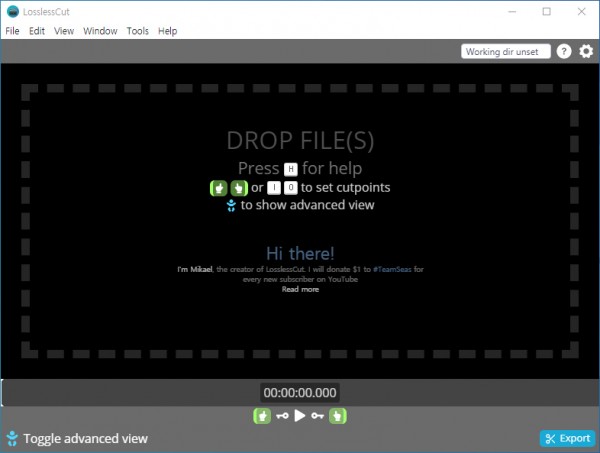
Task: Open the Help menu
Action: [168, 31]
